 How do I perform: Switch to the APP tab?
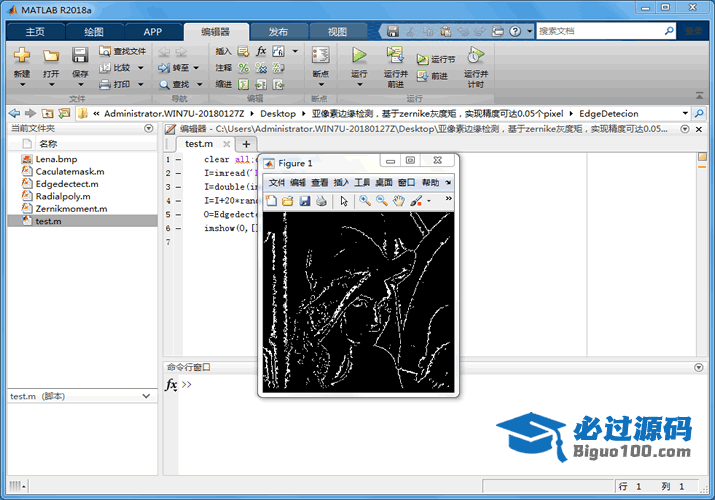153,31
